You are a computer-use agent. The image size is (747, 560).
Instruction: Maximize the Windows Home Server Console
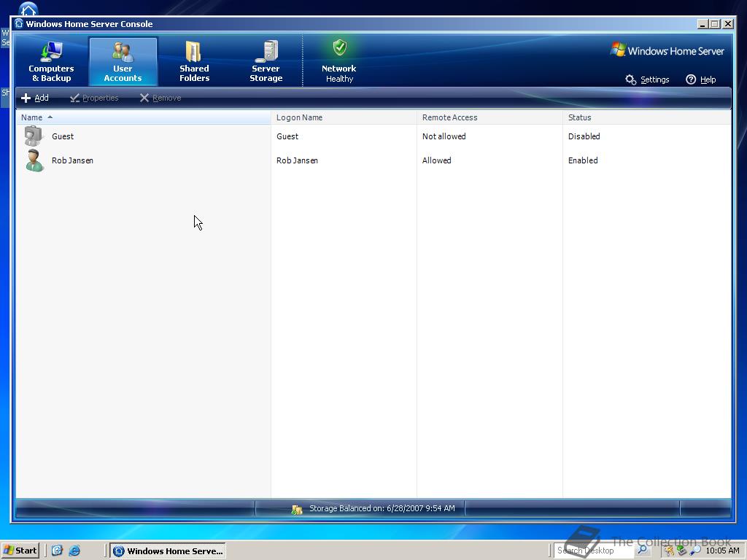(715, 24)
